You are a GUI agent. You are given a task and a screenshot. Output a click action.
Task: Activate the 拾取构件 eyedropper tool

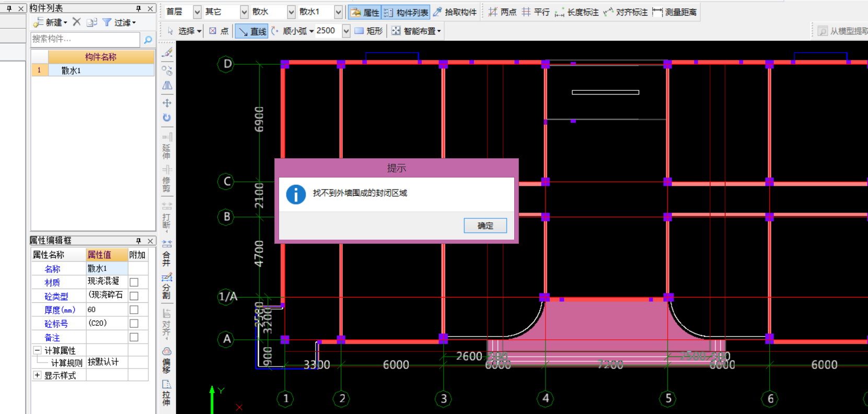455,12
